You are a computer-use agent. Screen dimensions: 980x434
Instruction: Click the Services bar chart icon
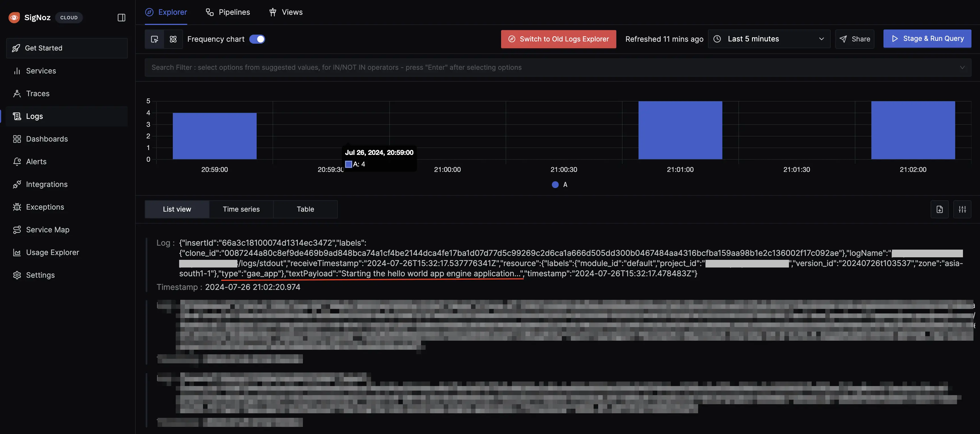[x=17, y=71]
